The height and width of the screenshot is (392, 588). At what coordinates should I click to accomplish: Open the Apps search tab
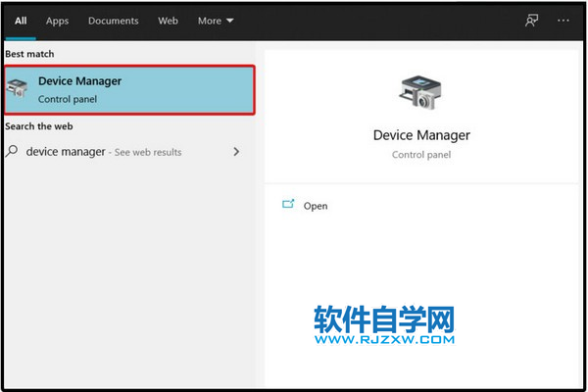57,21
